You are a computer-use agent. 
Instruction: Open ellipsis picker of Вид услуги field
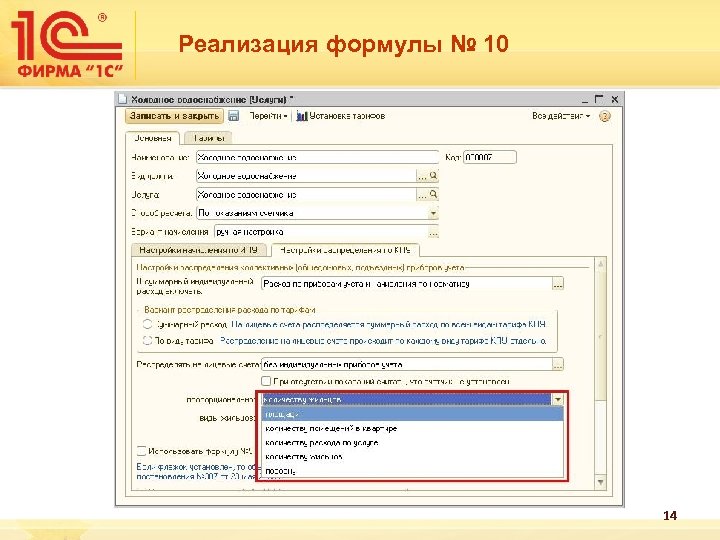[x=422, y=176]
